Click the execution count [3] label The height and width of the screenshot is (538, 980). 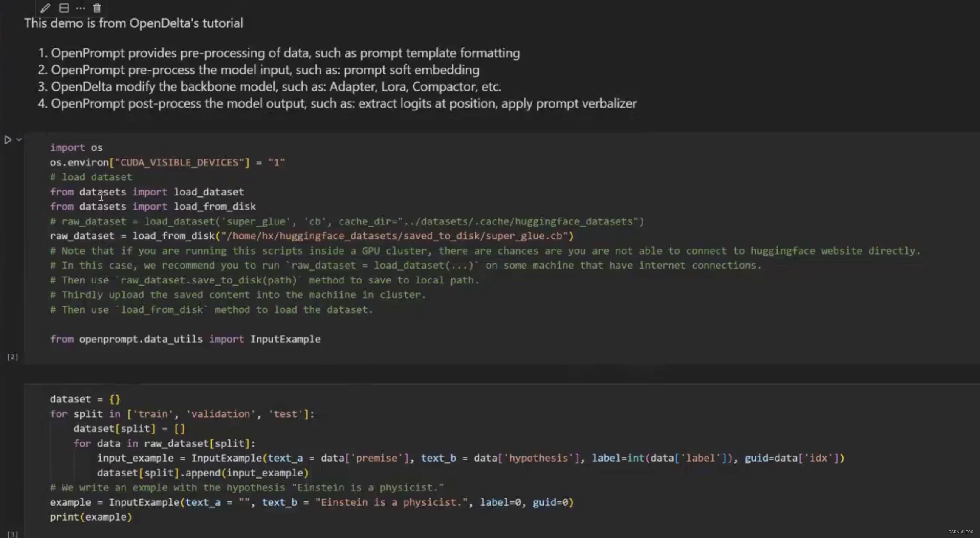pos(13,534)
